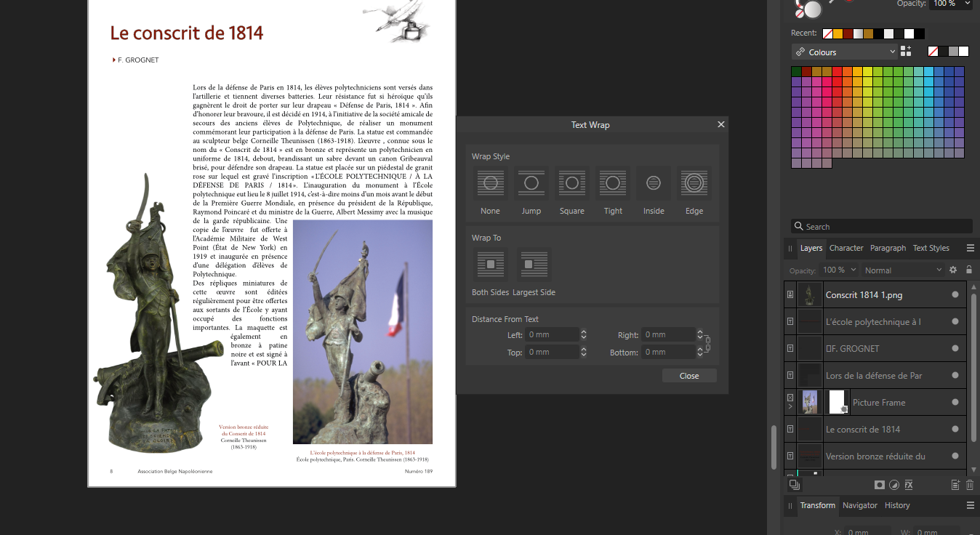Image resolution: width=980 pixels, height=535 pixels.
Task: Select the Conscrit 1814 1.png layer
Action: tap(875, 295)
